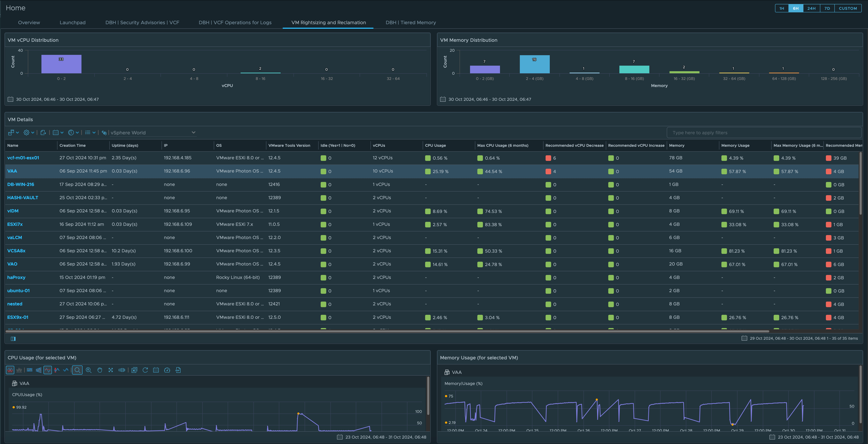
Task: Click the remove-all-charts X icon in CPU toolbar
Action: coord(134,370)
